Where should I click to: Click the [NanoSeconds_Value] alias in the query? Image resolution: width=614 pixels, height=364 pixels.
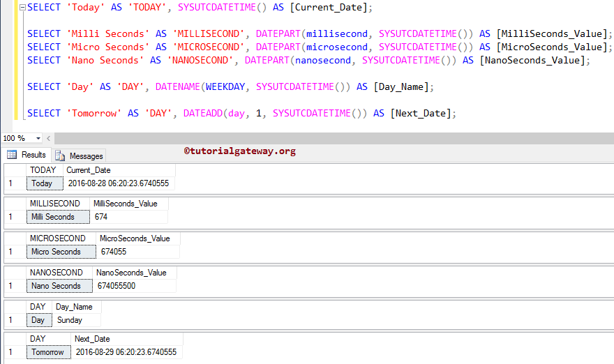pos(532,61)
